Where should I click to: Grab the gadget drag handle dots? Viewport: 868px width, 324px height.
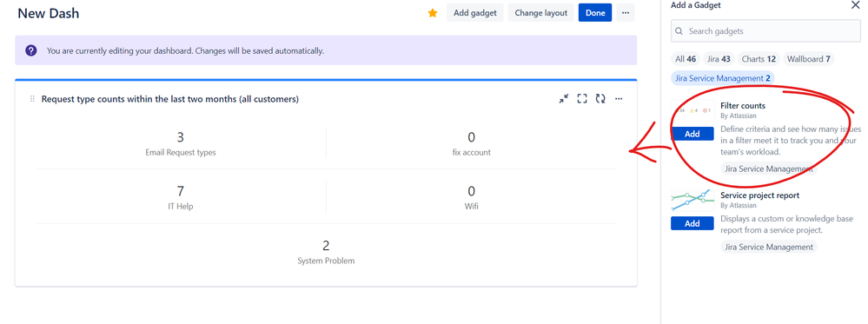32,98
